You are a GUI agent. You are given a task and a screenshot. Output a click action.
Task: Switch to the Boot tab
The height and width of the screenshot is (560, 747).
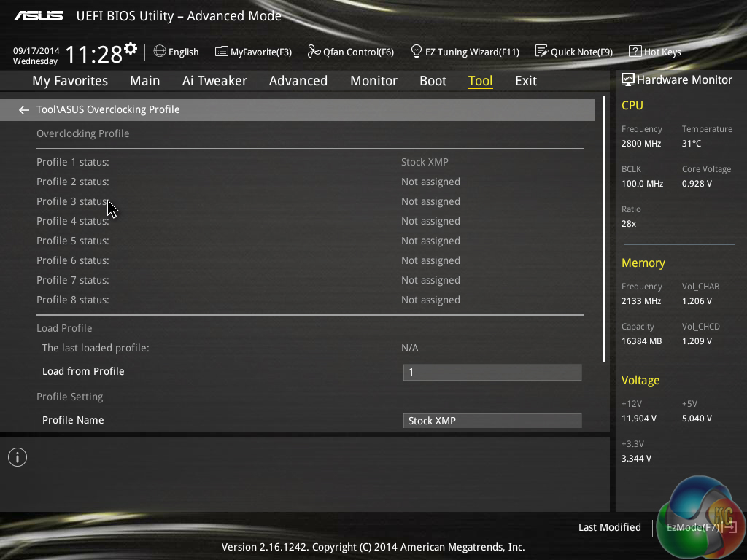tap(433, 81)
